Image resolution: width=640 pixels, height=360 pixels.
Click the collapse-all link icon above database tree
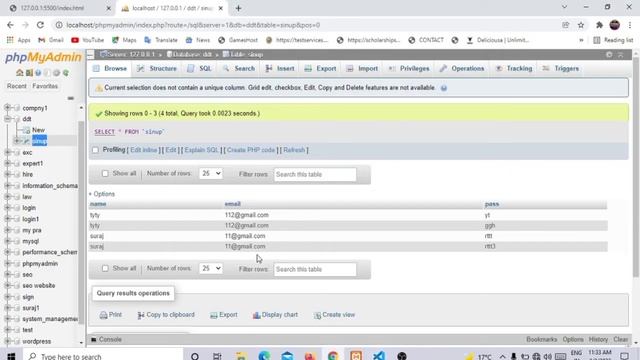click(71, 98)
